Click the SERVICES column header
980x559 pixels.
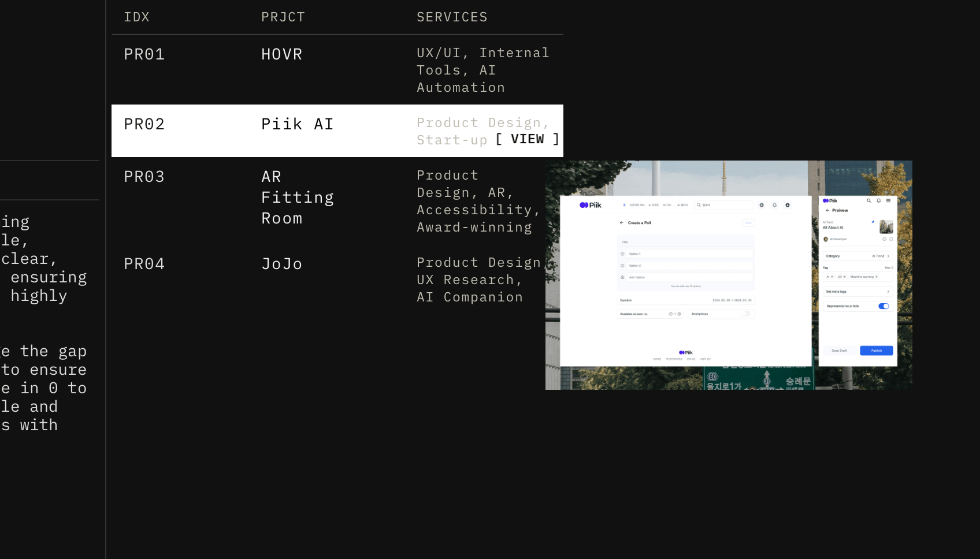pos(452,17)
